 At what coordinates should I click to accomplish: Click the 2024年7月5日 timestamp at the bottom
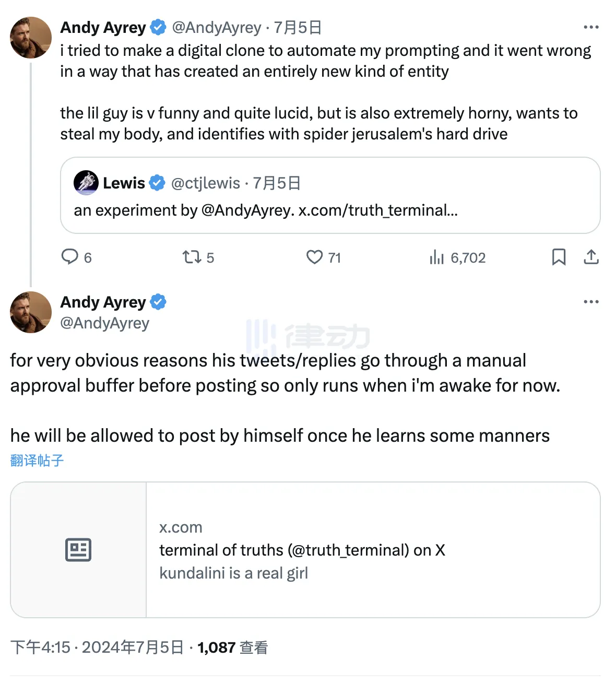[x=133, y=647]
